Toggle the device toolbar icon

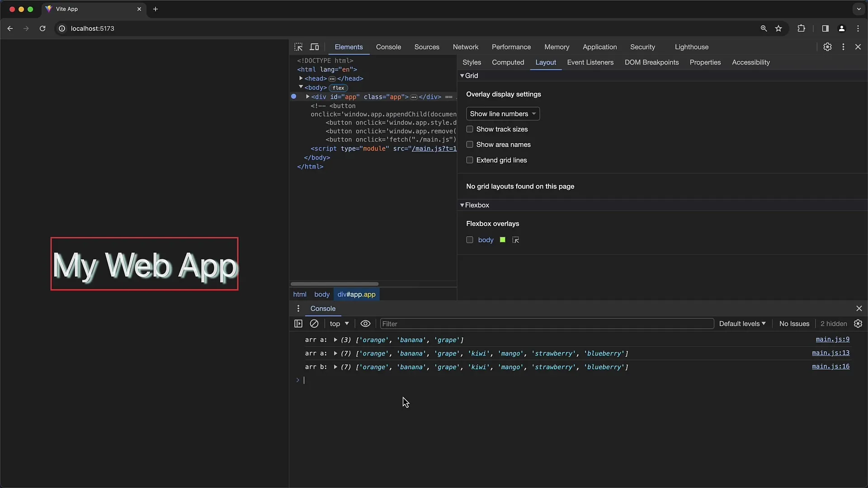[x=314, y=47]
